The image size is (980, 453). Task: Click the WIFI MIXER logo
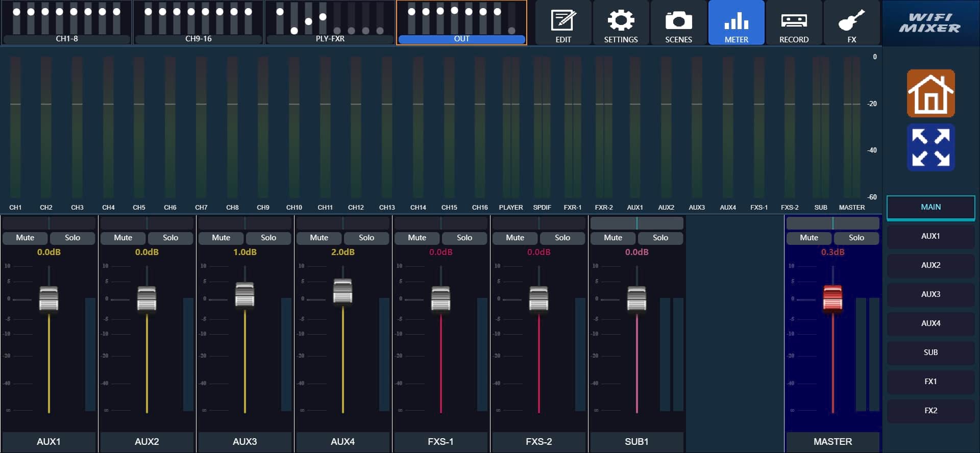point(930,23)
